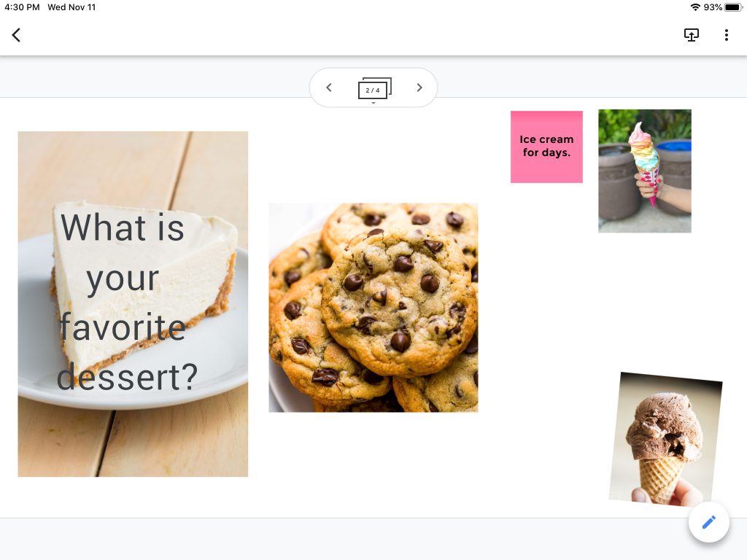Click the 'What is your favorite dessert?' text
Image resolution: width=747 pixels, height=560 pixels.
(127, 302)
